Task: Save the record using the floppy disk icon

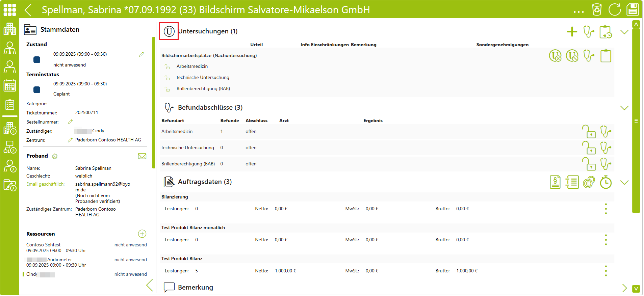Action: pos(633,9)
